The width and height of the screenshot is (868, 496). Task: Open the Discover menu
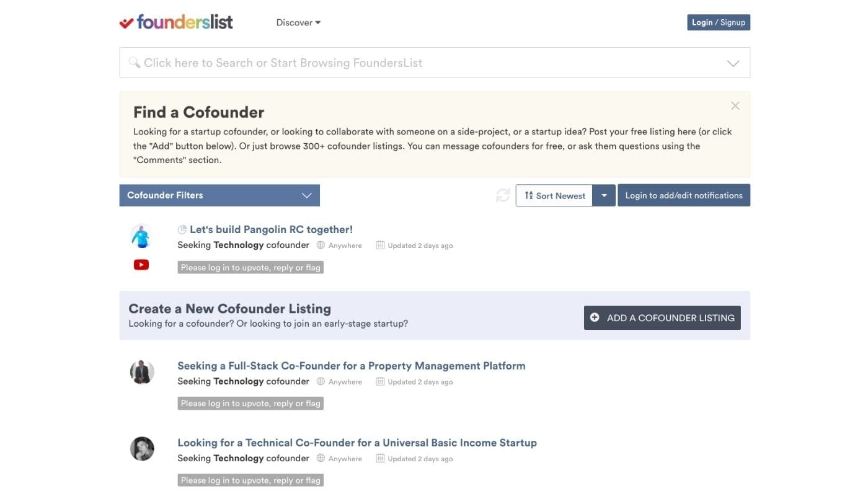pyautogui.click(x=297, y=22)
